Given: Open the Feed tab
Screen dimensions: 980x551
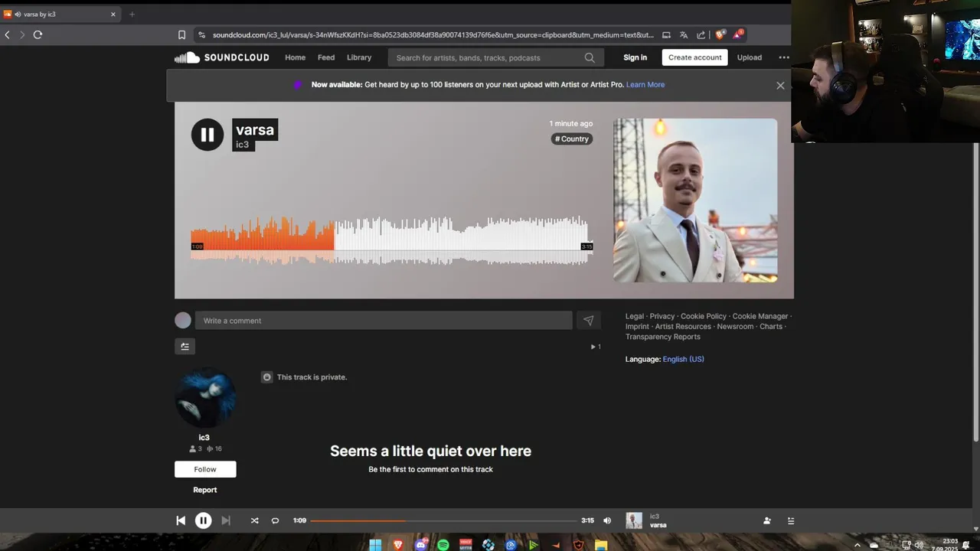Looking at the screenshot, I should [x=326, y=57].
